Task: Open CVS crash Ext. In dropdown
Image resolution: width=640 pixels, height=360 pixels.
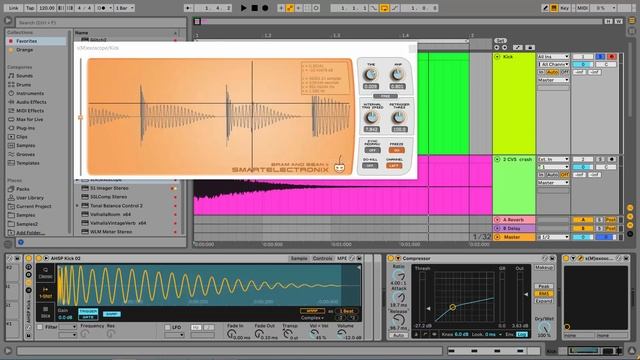Action: click(x=553, y=159)
